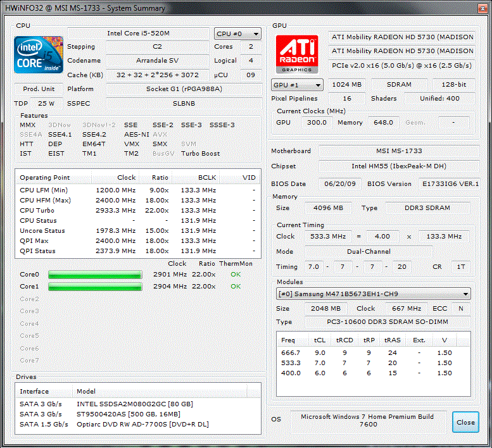The image size is (492, 448).
Task: Click the BIOS Version E1733IG6 field
Action: point(450,184)
